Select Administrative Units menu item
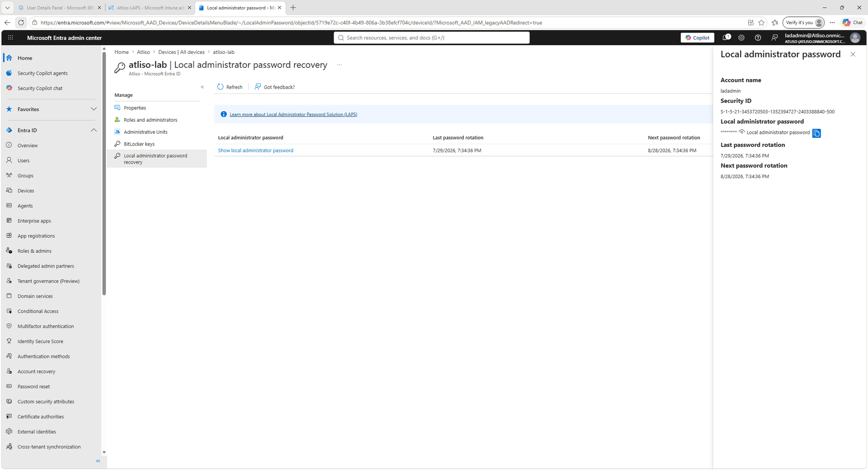 pyautogui.click(x=146, y=132)
